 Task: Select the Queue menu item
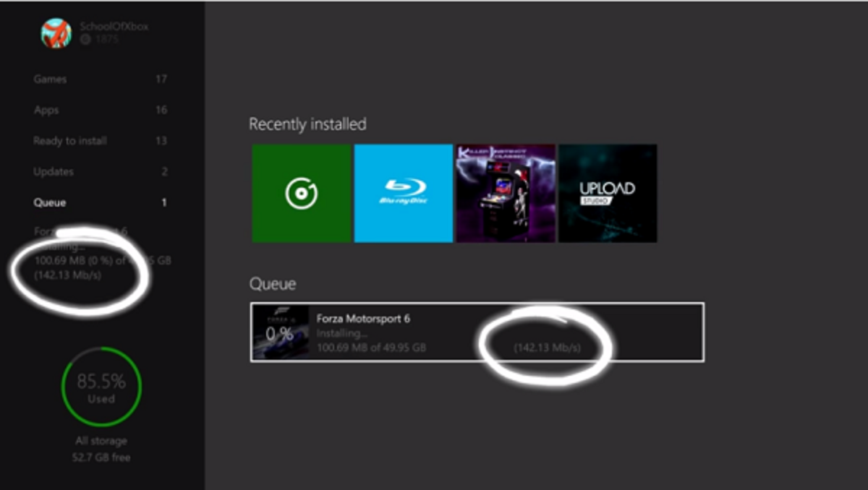click(101, 202)
